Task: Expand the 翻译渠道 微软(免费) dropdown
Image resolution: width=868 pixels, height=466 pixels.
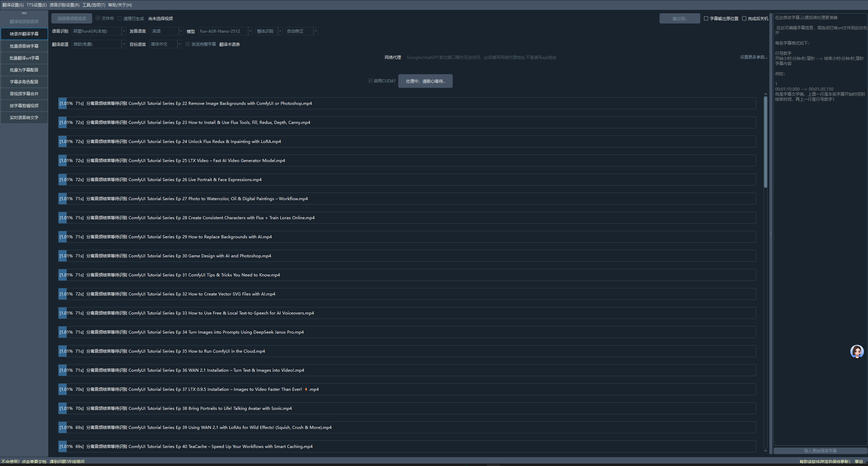Action: (99, 44)
